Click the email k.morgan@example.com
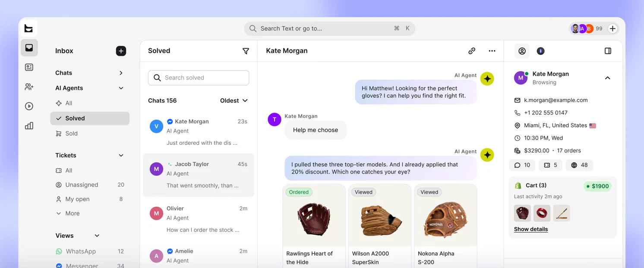Image resolution: width=644 pixels, height=268 pixels. click(x=556, y=100)
